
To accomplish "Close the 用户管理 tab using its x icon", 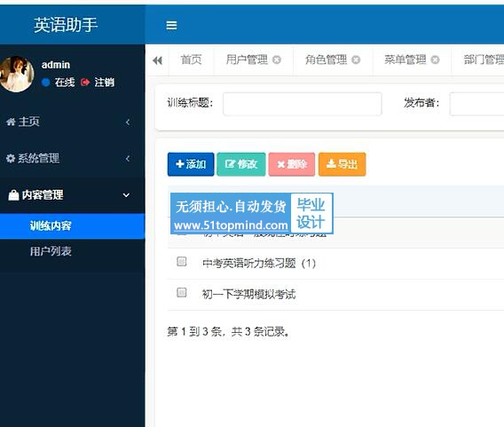I will pyautogui.click(x=277, y=59).
